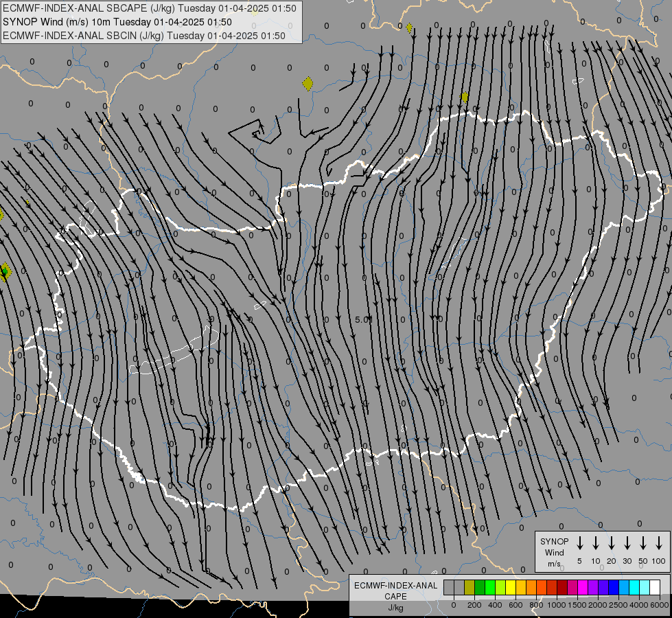Click the 'Wind' label in wind legend
Viewport: 672px width, 618px height.
(554, 553)
